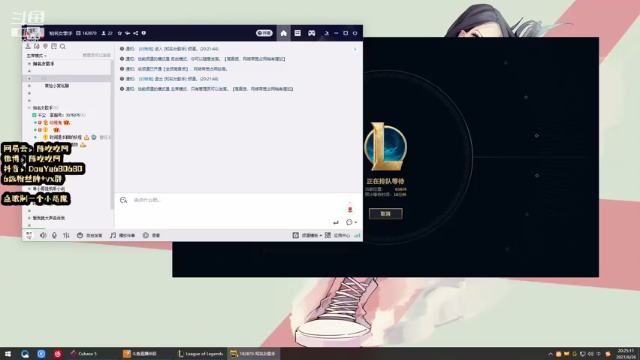Click the bulletin board icon above the channel list

[x=54, y=46]
